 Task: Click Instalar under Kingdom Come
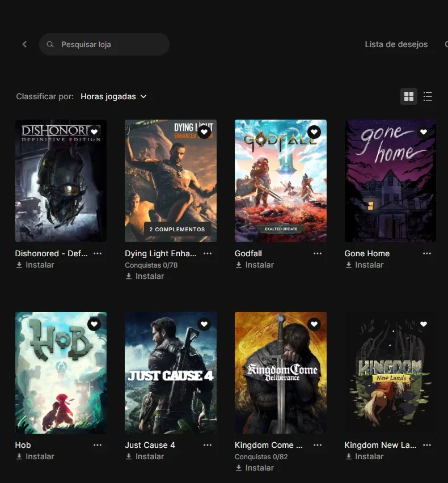coord(255,468)
